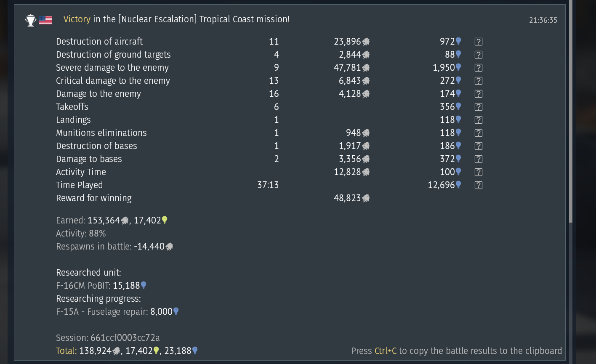
Task: Click help icon for Destruction of aircraft row
Action: 478,42
